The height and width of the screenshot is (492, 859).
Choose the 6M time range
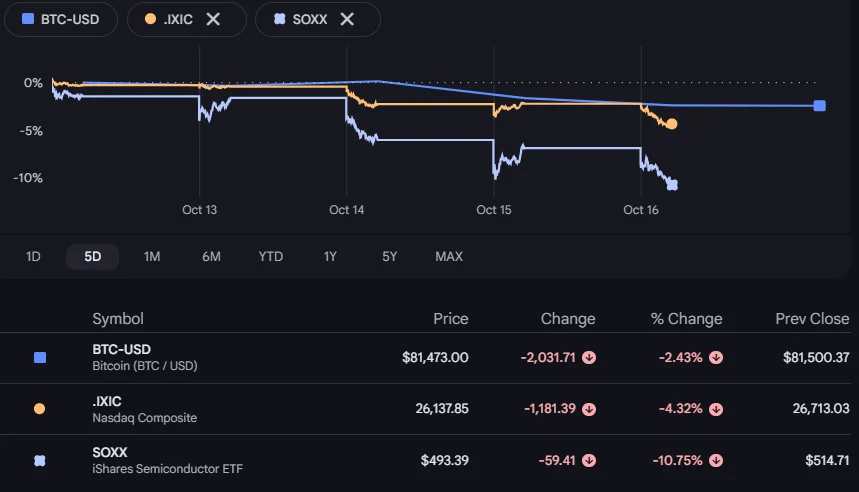coord(211,256)
